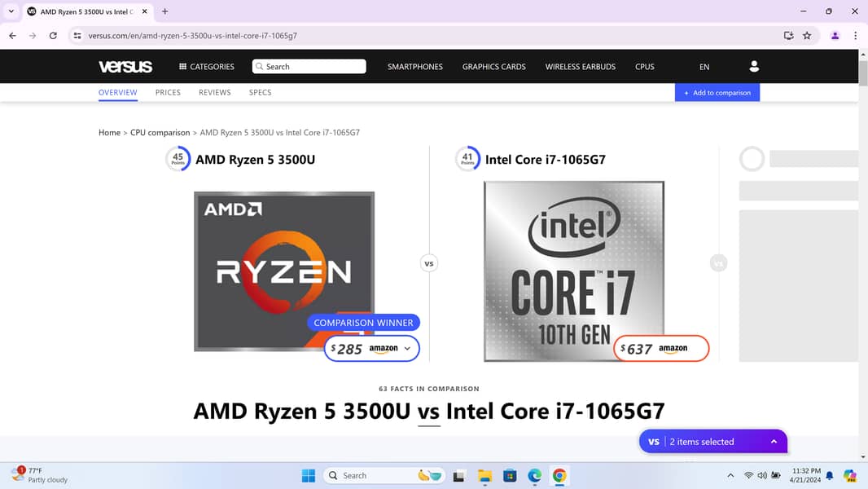Open the volume speaker icon
Viewport: 868px width, 489px height.
tap(762, 475)
